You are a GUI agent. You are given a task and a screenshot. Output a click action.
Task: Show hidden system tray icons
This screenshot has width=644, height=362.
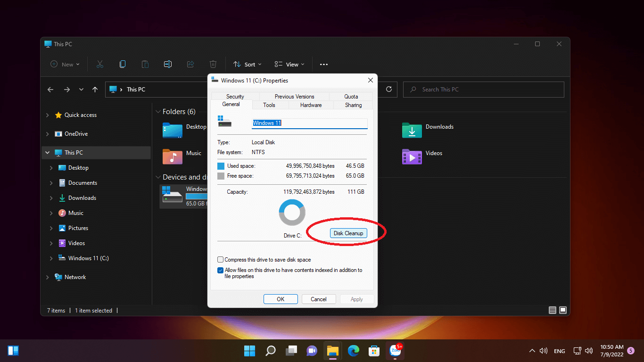tap(532, 351)
